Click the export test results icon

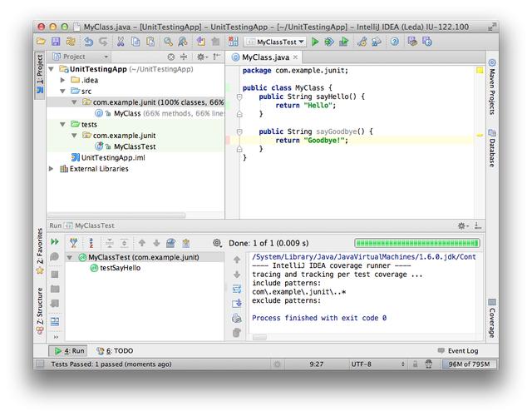click(170, 243)
